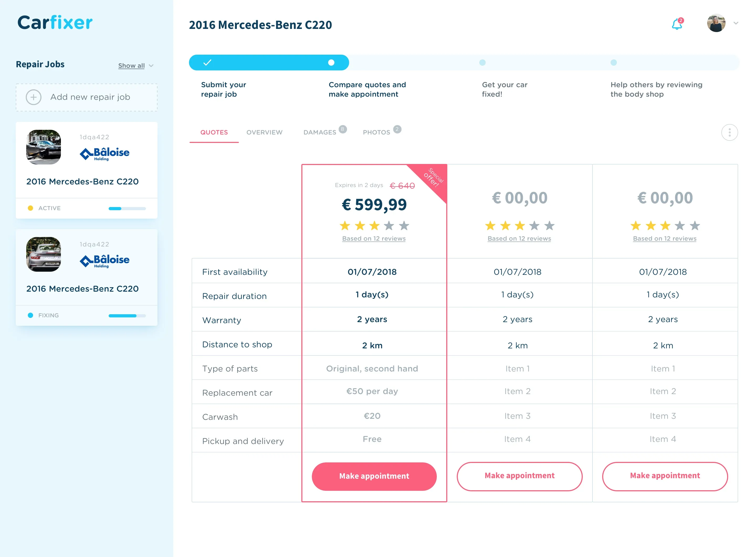Open the Photos tab

click(x=376, y=132)
